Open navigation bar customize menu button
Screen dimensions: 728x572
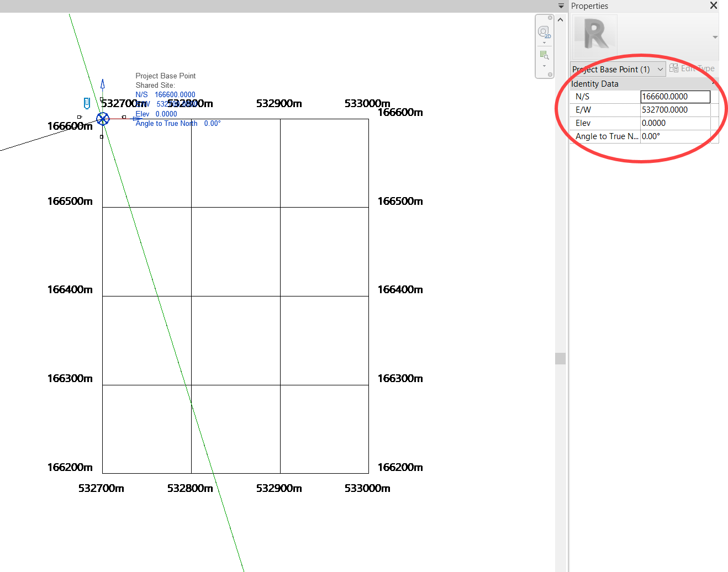point(550,75)
